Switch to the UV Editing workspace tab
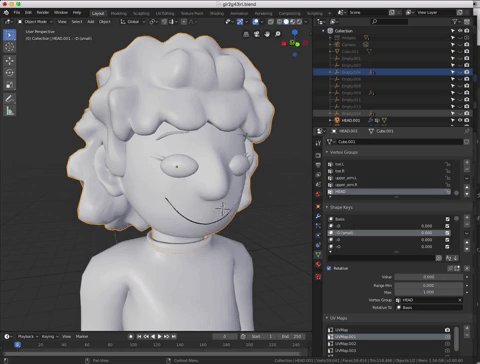Viewport: 480px width, 364px height. (x=165, y=13)
